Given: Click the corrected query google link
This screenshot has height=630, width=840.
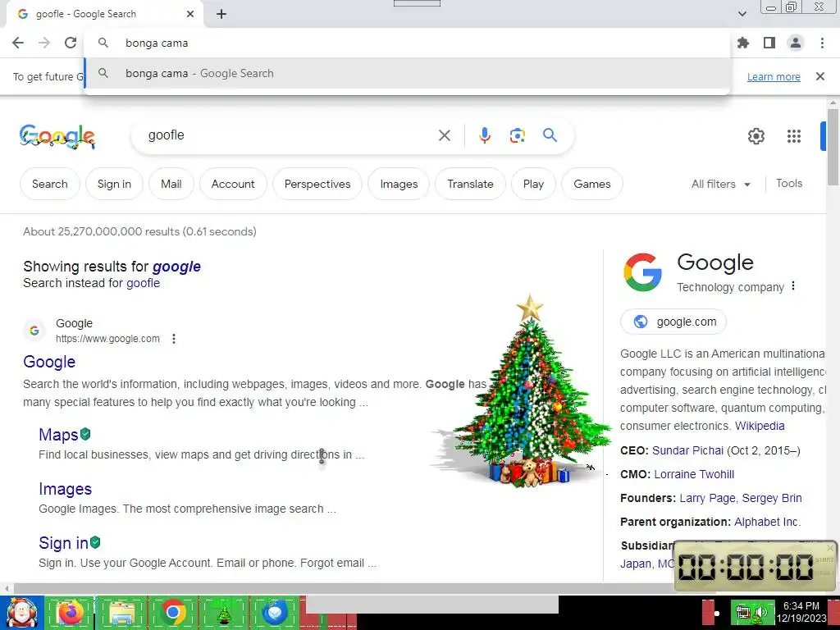Looking at the screenshot, I should tap(176, 267).
